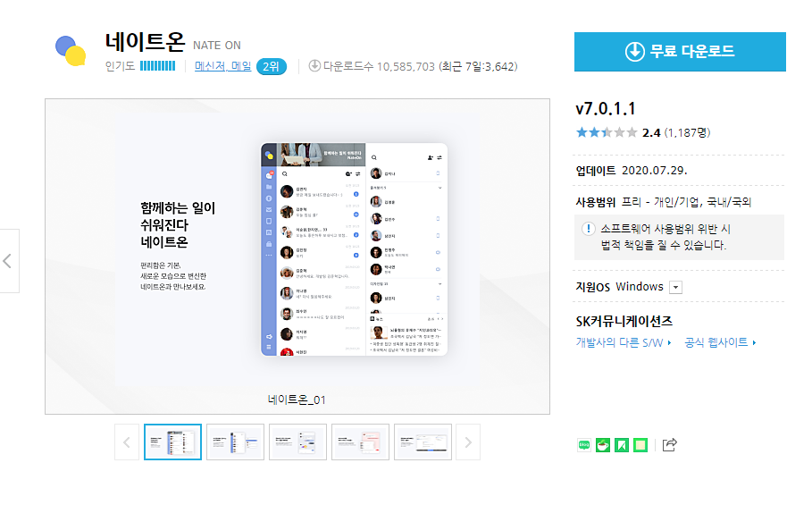Open 개발사의 다른 S/W link

[624, 342]
